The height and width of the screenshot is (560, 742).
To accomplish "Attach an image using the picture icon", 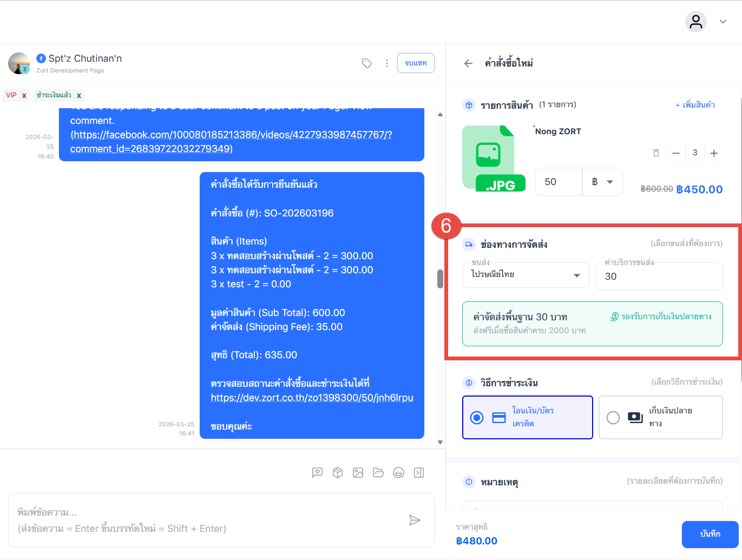I will [358, 473].
